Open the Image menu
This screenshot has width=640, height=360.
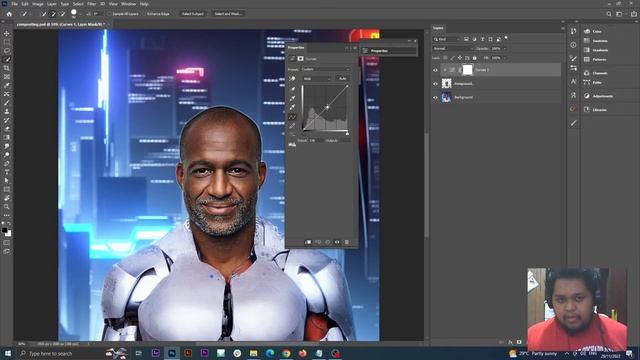tap(37, 4)
